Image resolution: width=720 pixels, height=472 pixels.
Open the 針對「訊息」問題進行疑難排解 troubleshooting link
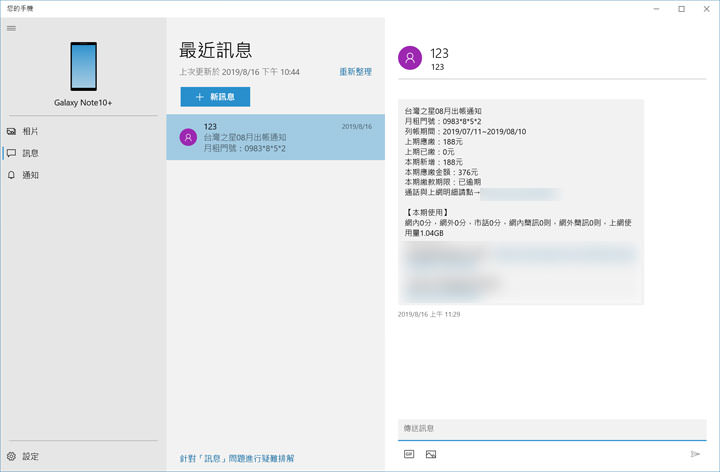tap(237, 458)
